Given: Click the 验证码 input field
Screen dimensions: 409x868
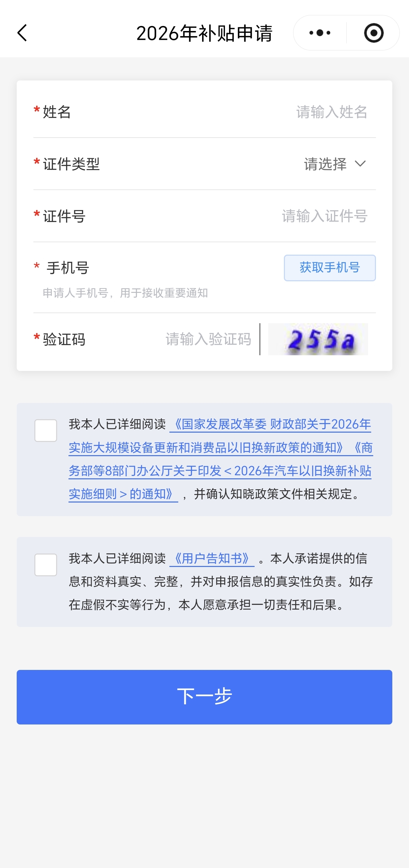Looking at the screenshot, I should coord(208,339).
